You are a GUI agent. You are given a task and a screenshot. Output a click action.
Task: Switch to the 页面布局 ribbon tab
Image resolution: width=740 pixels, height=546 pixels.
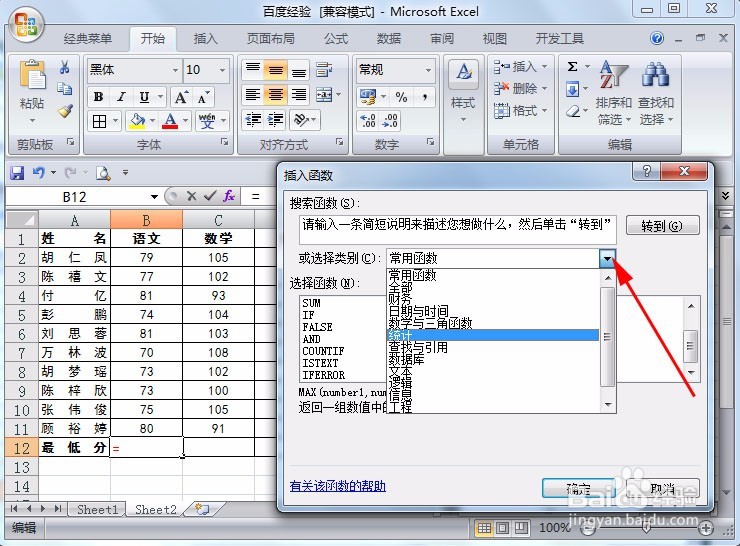point(270,38)
